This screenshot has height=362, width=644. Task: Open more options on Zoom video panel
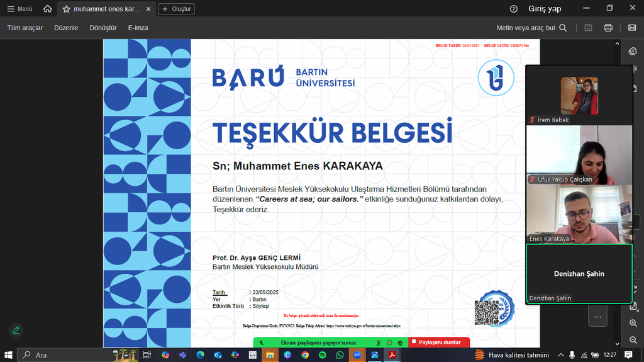click(x=597, y=316)
